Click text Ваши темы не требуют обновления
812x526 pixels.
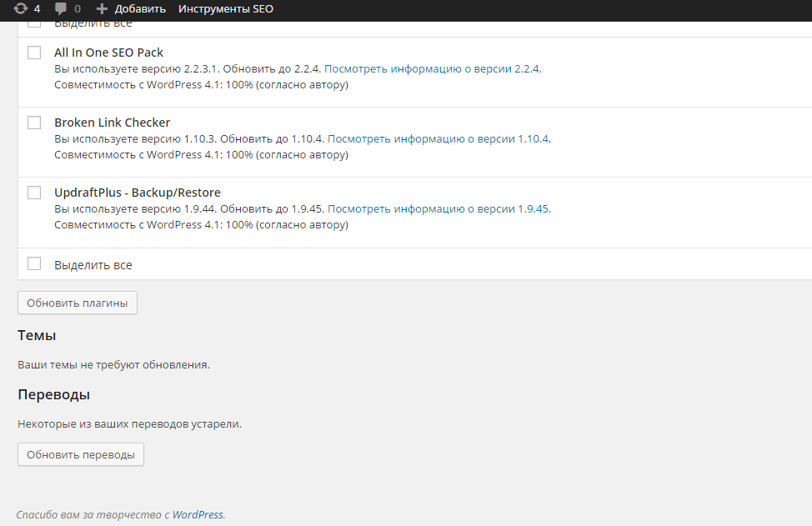114,365
